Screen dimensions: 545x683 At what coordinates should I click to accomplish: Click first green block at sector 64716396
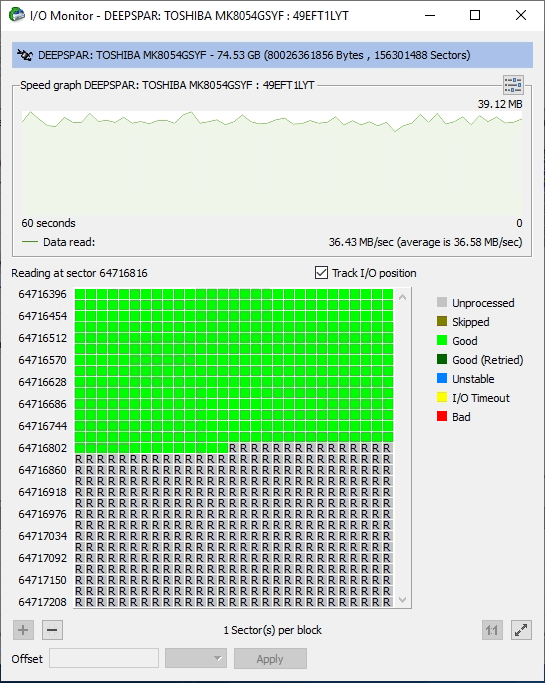pyautogui.click(x=80, y=294)
